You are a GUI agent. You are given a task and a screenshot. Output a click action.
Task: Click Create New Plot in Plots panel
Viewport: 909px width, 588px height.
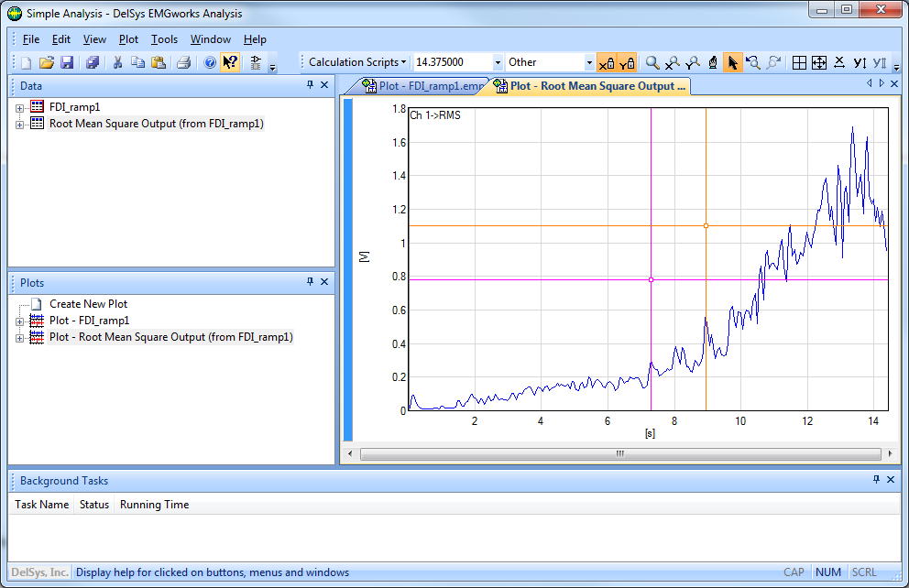[x=88, y=304]
